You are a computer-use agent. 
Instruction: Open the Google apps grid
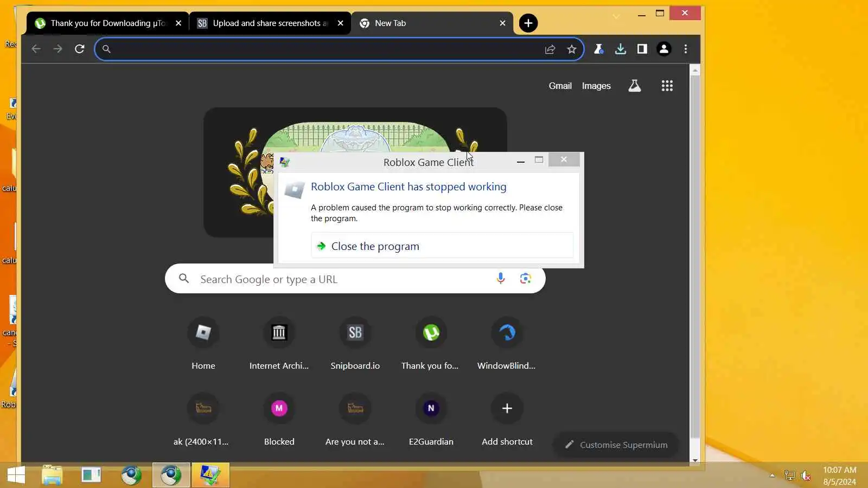(667, 86)
